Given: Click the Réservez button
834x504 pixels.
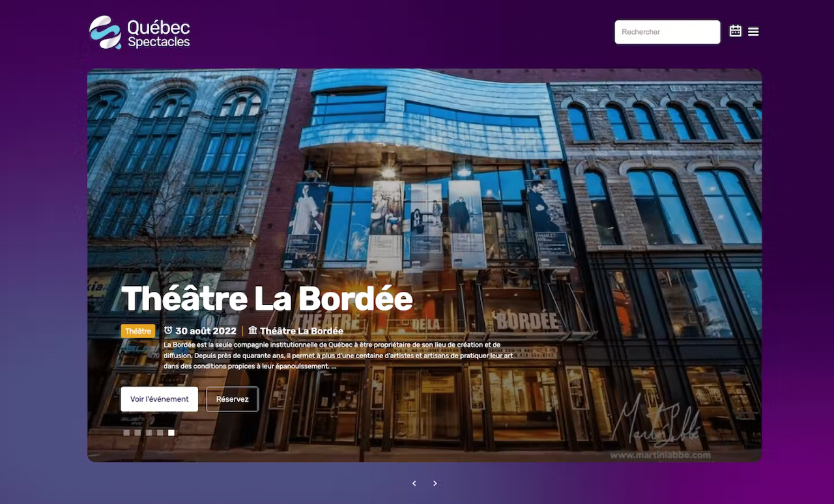Looking at the screenshot, I should pos(232,399).
